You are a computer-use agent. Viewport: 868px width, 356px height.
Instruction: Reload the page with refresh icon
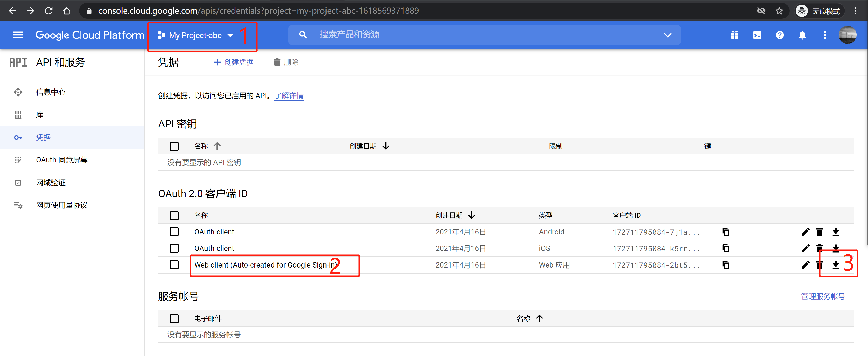click(48, 11)
